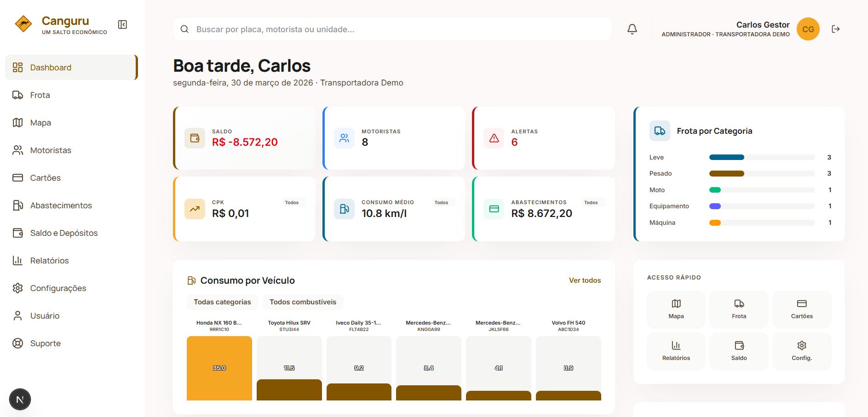The width and height of the screenshot is (868, 417).
Task: Open the Todos dropdown on the CPK card
Action: coord(293,202)
